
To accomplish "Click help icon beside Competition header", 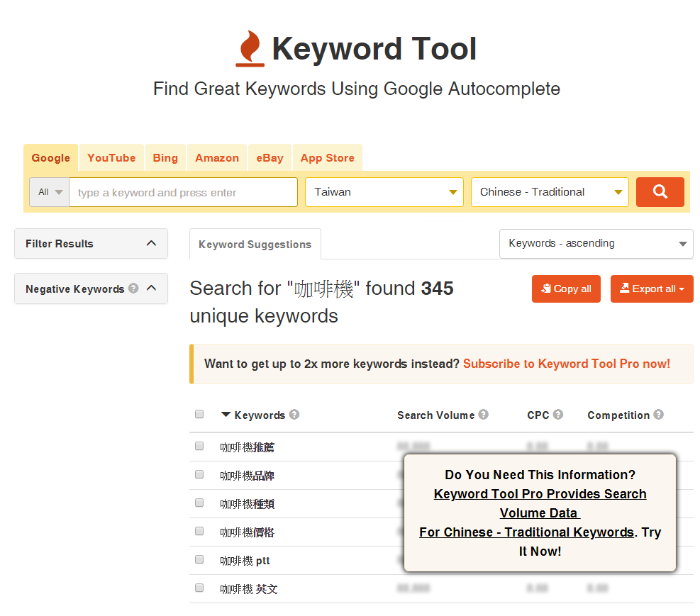I will click(658, 415).
